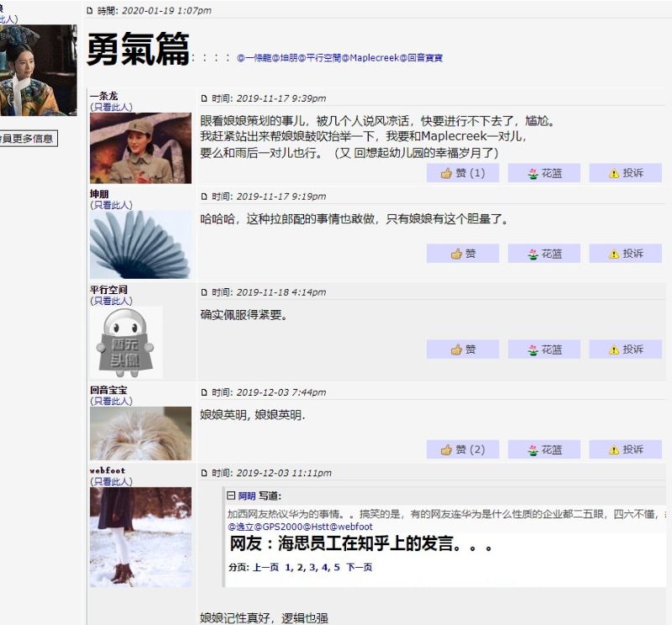Open 回音宝宝's username link
Image resolution: width=672 pixels, height=625 pixels.
(108, 390)
